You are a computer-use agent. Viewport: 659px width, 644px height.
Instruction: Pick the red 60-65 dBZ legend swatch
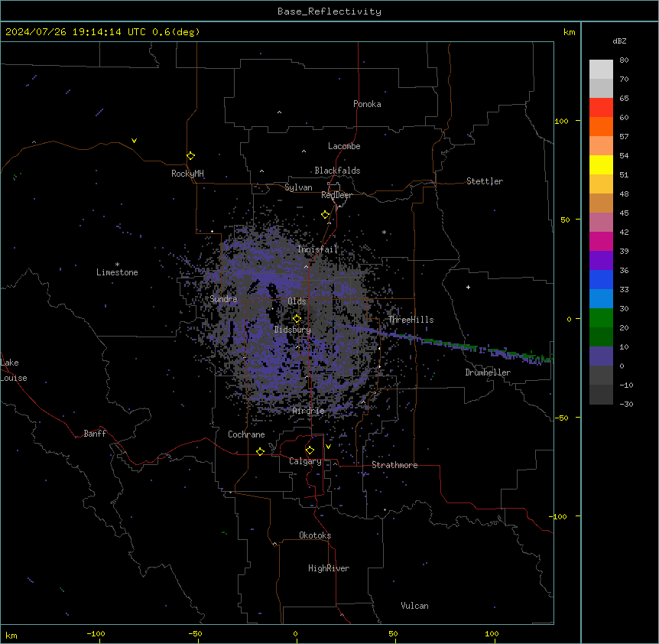click(x=601, y=107)
